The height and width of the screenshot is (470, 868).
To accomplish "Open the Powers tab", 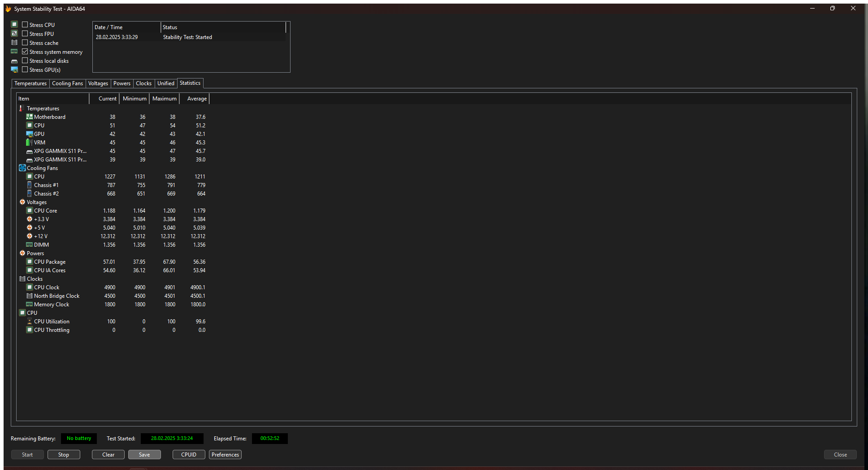I will click(122, 83).
